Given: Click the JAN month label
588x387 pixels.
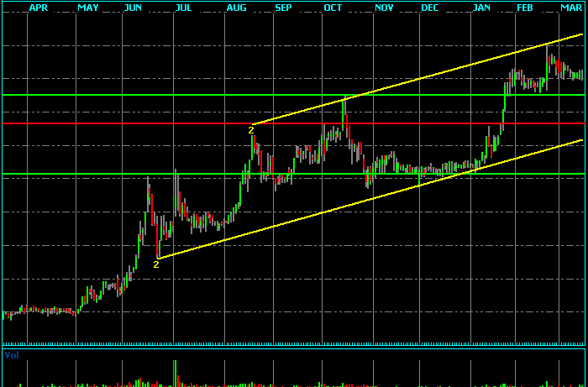Looking at the screenshot, I should click(481, 8).
